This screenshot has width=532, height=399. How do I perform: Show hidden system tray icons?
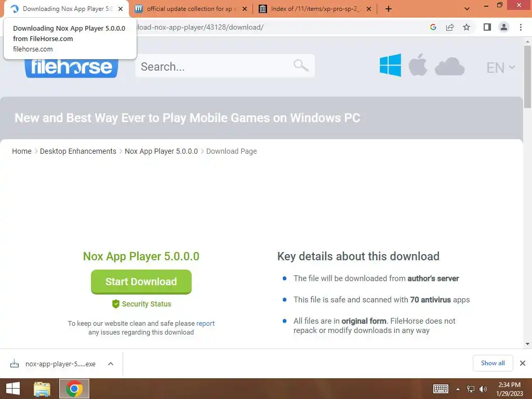[458, 389]
